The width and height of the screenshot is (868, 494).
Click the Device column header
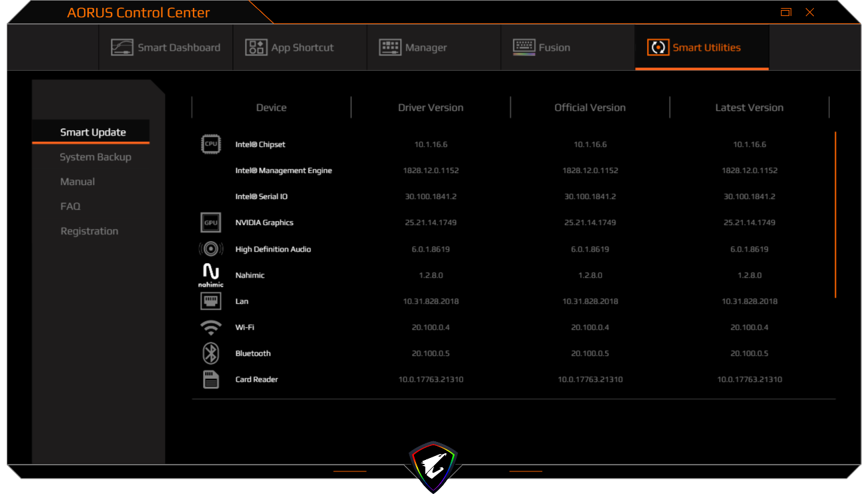(271, 107)
